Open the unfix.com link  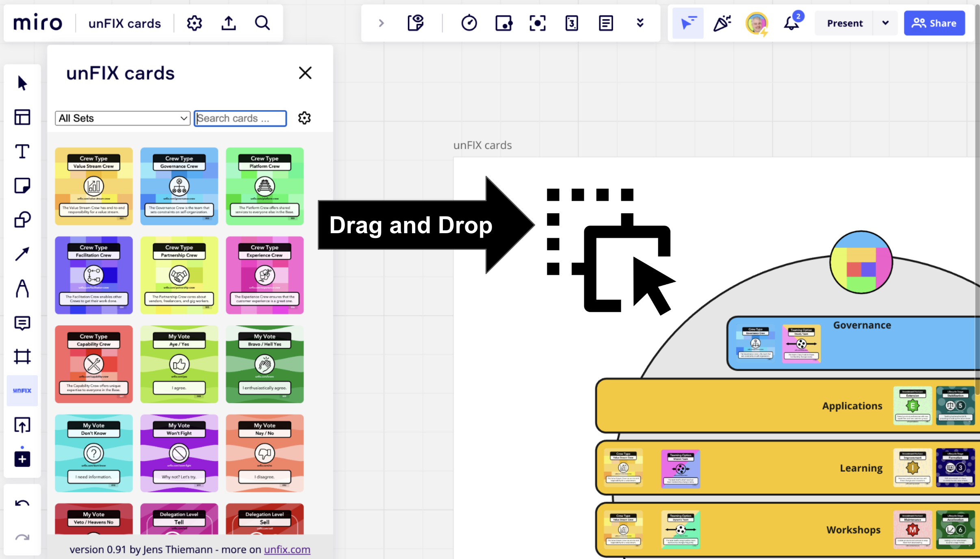click(x=287, y=550)
